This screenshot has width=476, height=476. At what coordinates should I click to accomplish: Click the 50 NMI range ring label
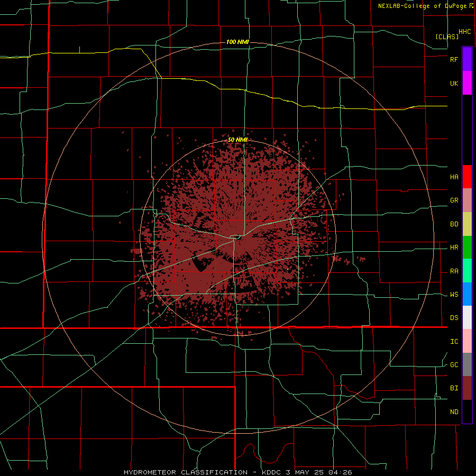click(x=237, y=140)
